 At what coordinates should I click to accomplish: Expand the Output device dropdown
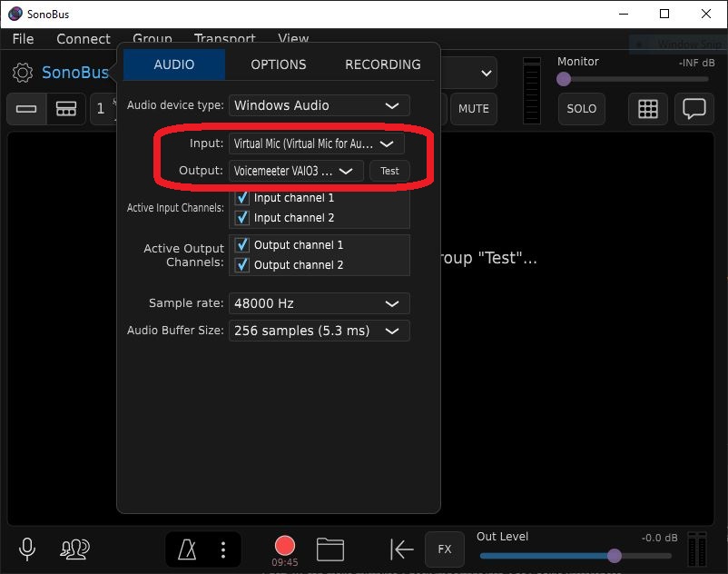[x=296, y=171]
